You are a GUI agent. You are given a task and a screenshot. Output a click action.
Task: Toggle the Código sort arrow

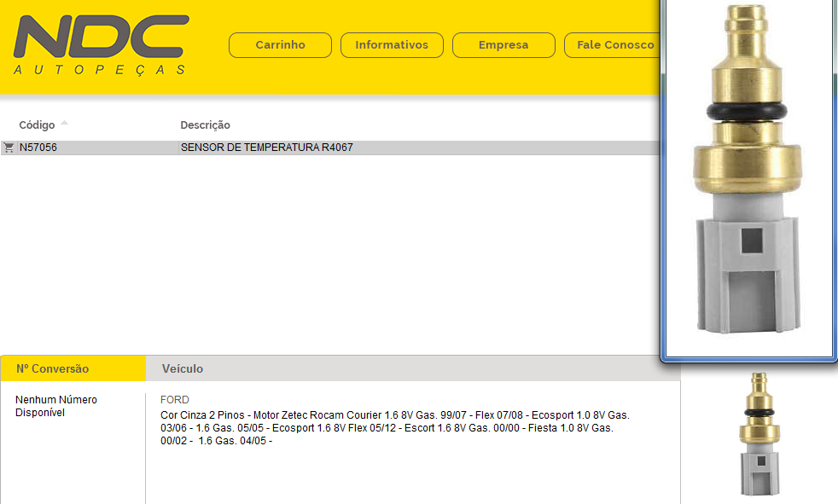pyautogui.click(x=65, y=123)
